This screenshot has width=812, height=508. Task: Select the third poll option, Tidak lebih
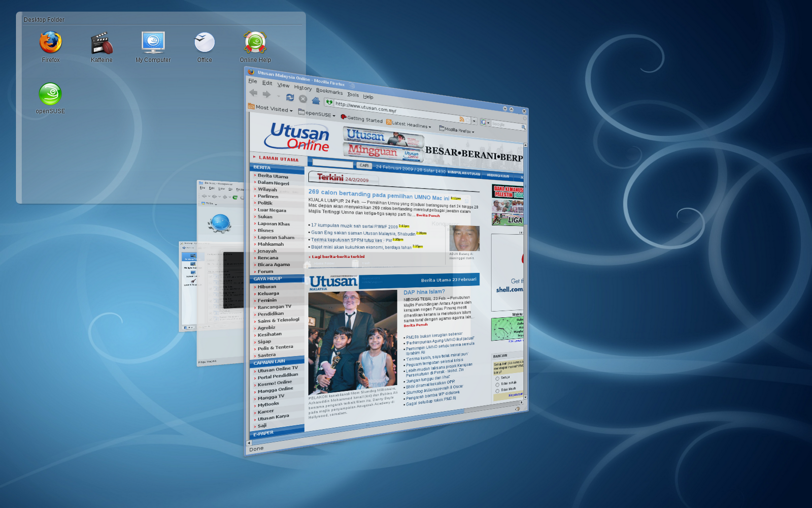pos(497,391)
